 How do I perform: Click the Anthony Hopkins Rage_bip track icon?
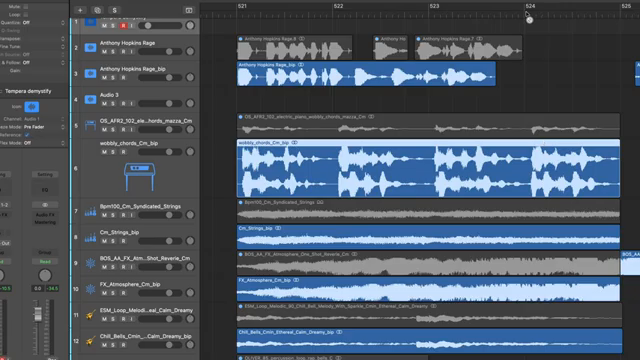click(90, 74)
